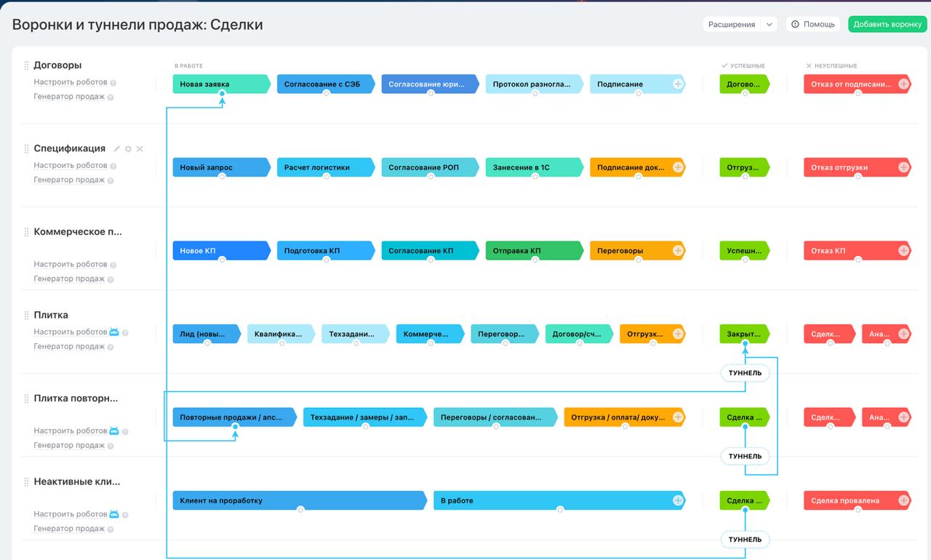931x560 pixels.
Task: Click the ТУННЕЛЬ label below the Закрыт... stage
Action: [745, 373]
